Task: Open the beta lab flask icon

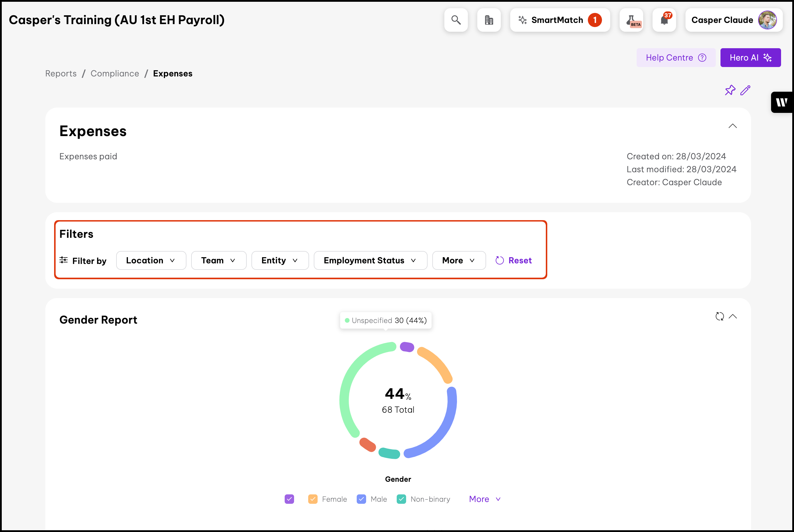Action: coord(631,20)
